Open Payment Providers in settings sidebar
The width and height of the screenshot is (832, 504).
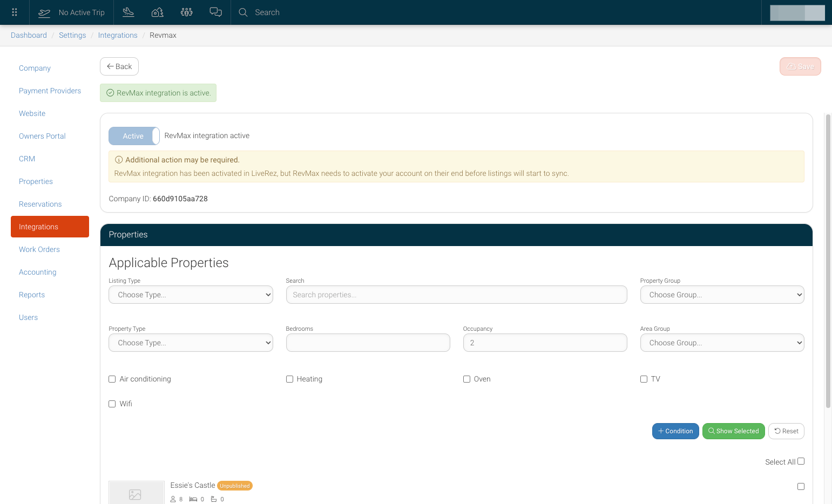click(x=50, y=91)
